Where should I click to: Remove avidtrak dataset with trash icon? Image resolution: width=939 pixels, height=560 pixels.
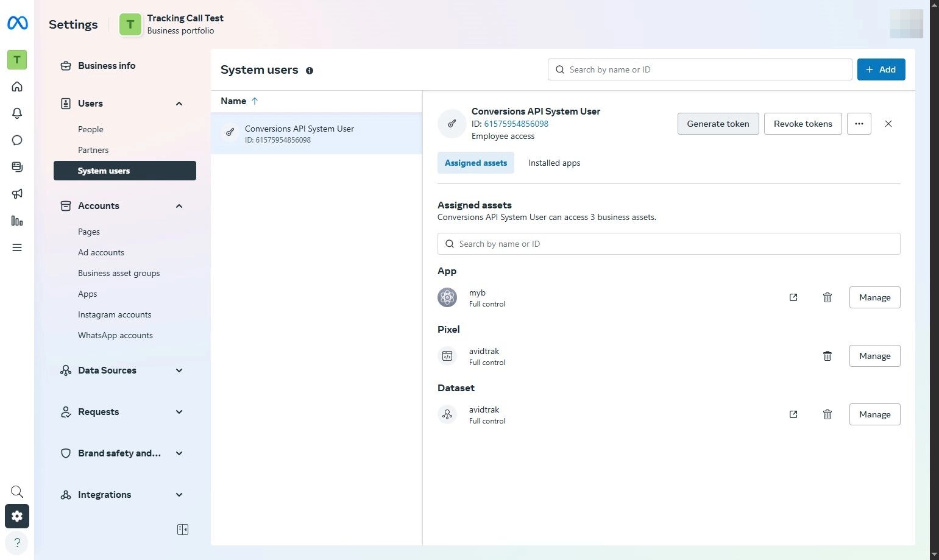click(x=827, y=414)
